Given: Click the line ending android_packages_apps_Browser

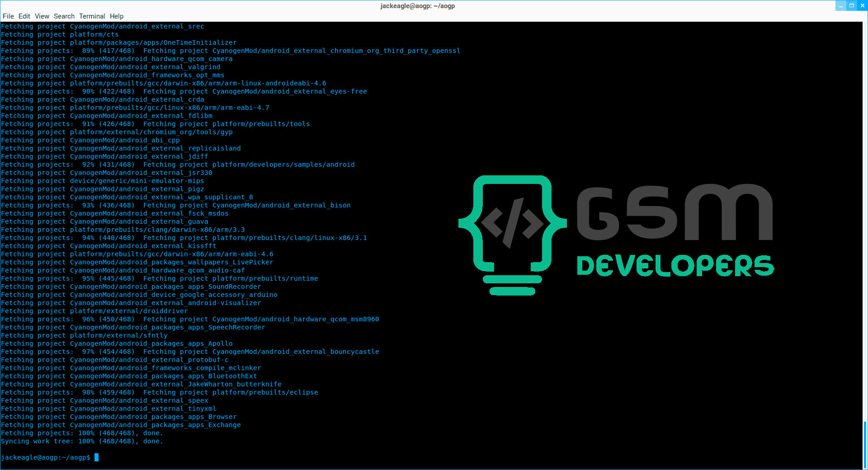Looking at the screenshot, I should click(x=119, y=417).
